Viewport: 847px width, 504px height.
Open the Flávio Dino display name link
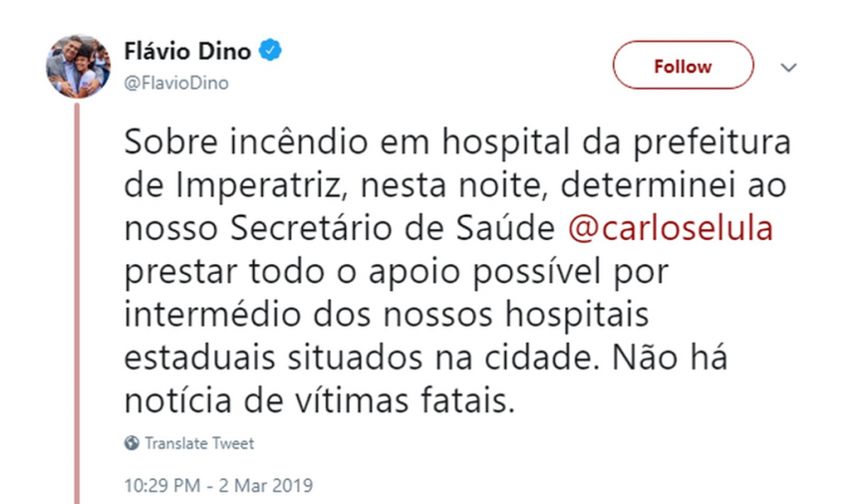coord(188,50)
